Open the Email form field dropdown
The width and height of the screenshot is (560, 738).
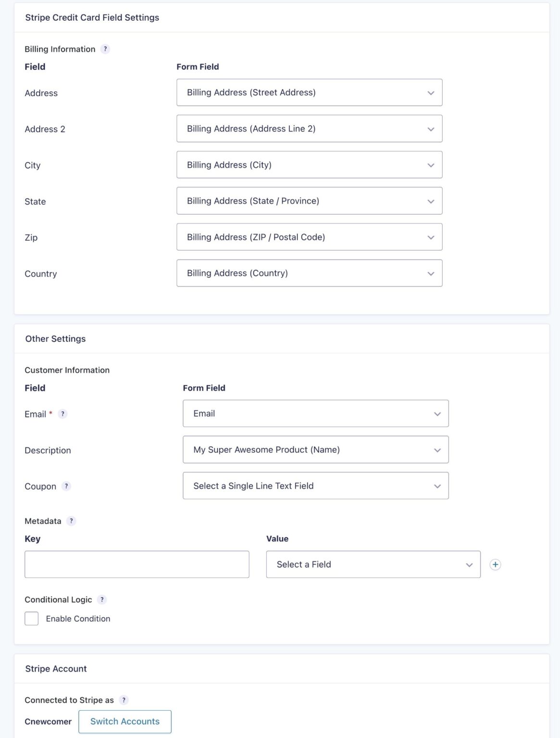coord(315,413)
